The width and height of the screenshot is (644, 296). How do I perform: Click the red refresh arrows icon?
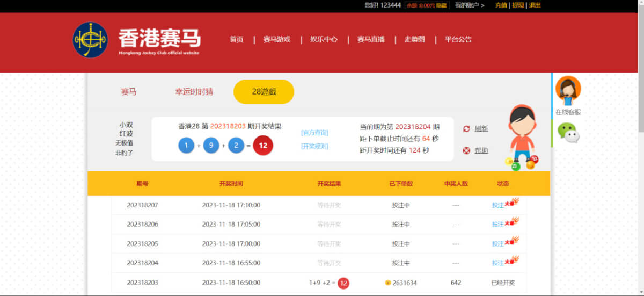coord(466,129)
